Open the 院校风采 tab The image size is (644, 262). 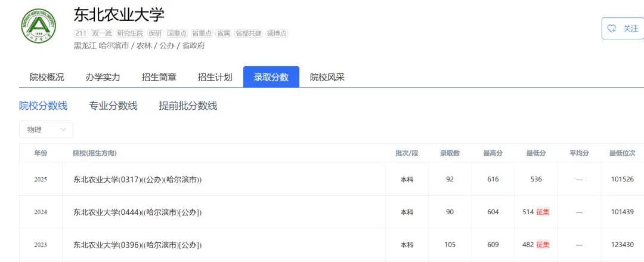327,78
